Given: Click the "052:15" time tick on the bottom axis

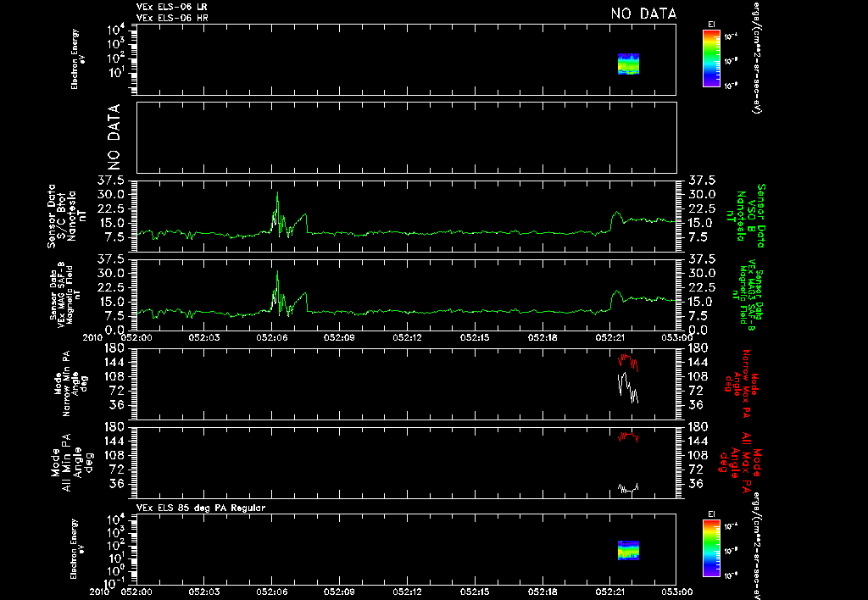Looking at the screenshot, I should 475,592.
